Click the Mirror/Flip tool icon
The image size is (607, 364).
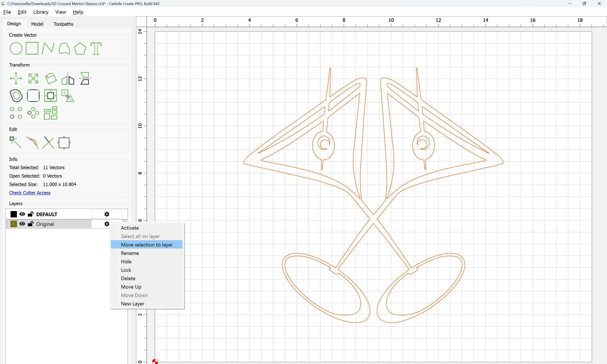[x=68, y=79]
